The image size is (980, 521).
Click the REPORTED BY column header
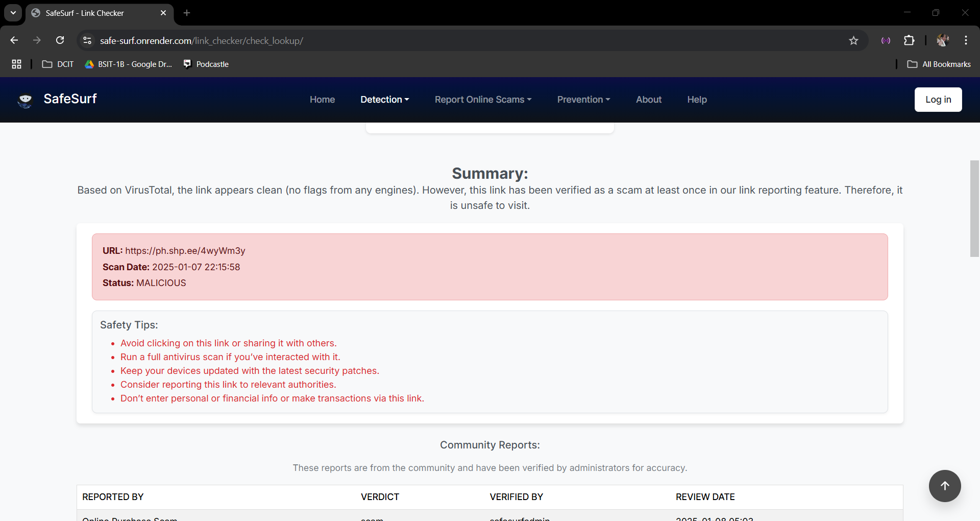(x=113, y=497)
